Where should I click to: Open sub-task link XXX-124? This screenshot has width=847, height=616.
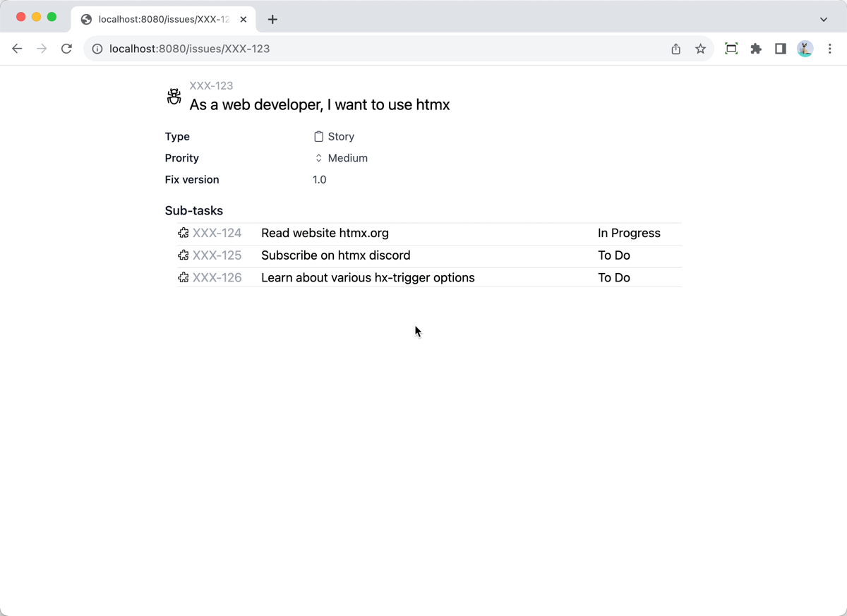pyautogui.click(x=217, y=233)
